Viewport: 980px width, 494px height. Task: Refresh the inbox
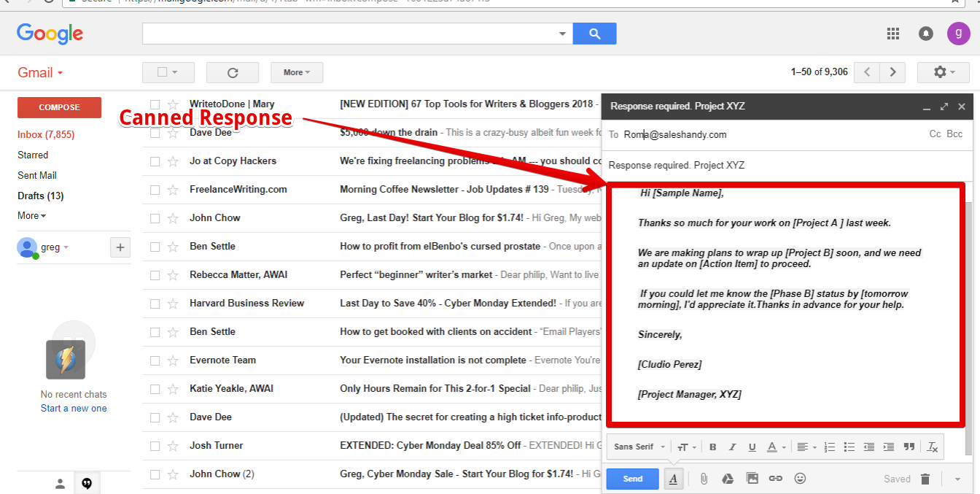[233, 72]
